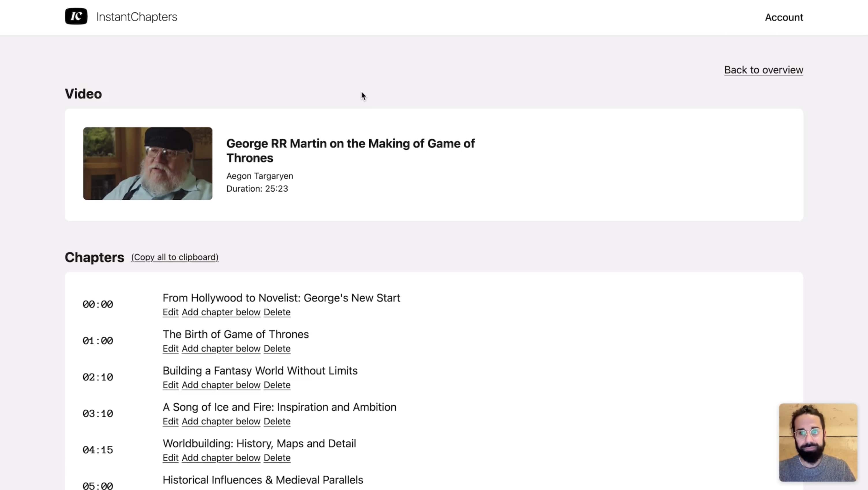868x490 pixels.
Task: Click the video title about Game of Thrones
Action: (x=350, y=150)
